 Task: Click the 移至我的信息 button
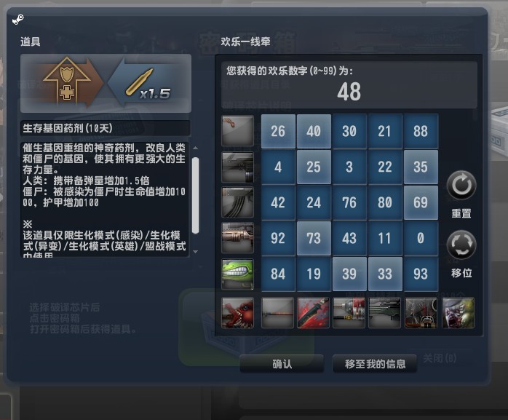[375, 364]
